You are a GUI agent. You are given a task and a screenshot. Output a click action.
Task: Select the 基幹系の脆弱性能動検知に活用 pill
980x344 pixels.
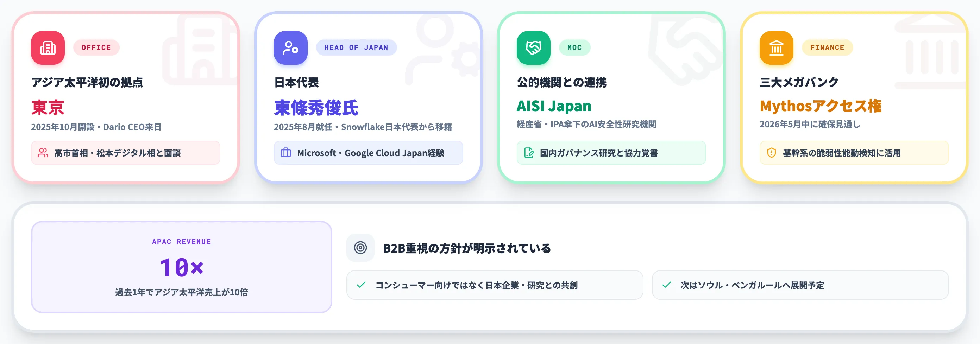pos(854,153)
